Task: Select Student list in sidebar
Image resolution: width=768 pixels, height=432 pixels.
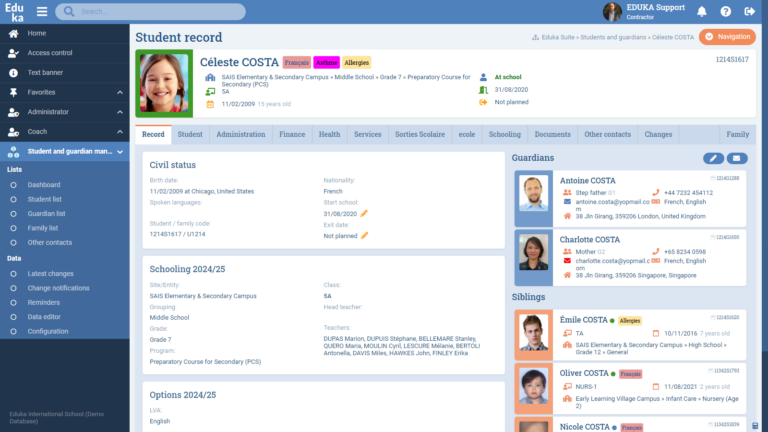Action: click(46, 199)
